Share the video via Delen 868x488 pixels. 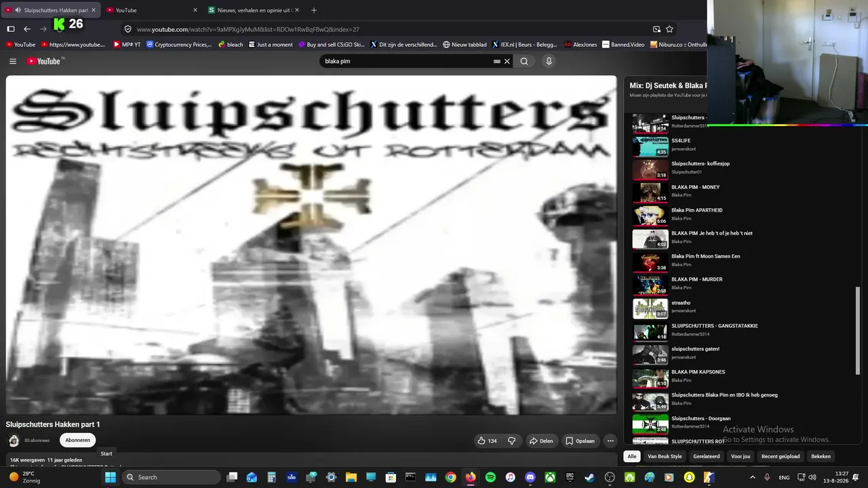541,441
